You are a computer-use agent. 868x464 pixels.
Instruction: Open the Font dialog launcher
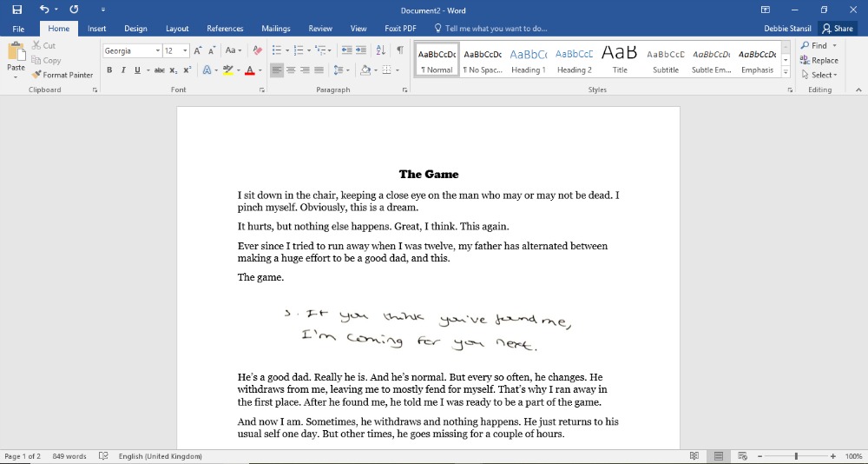point(262,89)
